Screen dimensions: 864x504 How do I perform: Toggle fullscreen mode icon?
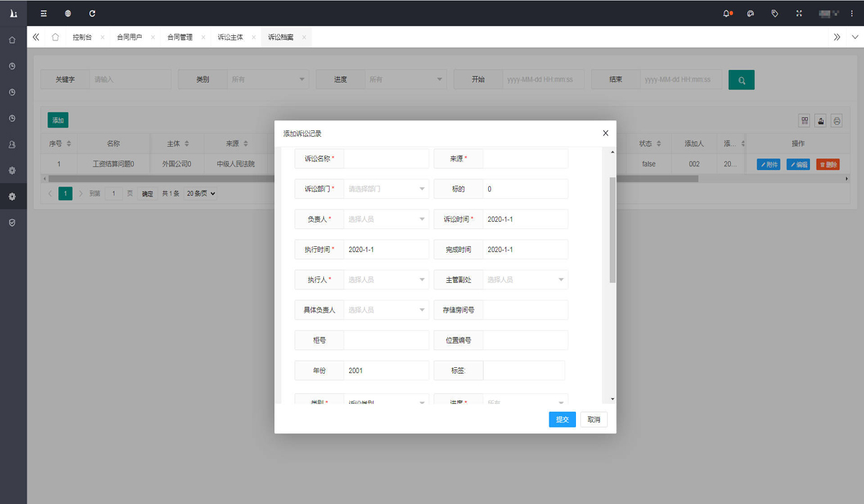(799, 14)
